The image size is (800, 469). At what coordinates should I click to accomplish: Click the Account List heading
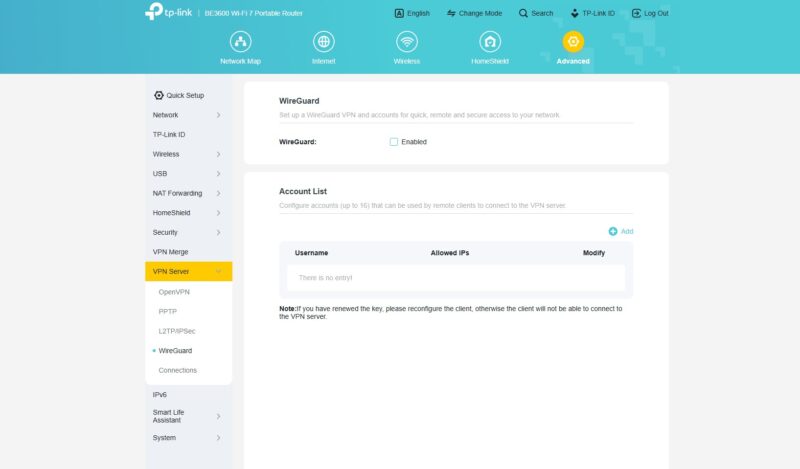tap(303, 191)
